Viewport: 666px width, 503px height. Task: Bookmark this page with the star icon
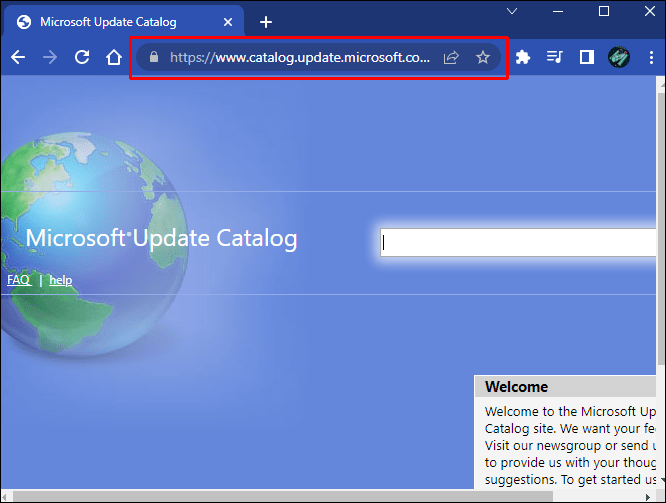483,57
